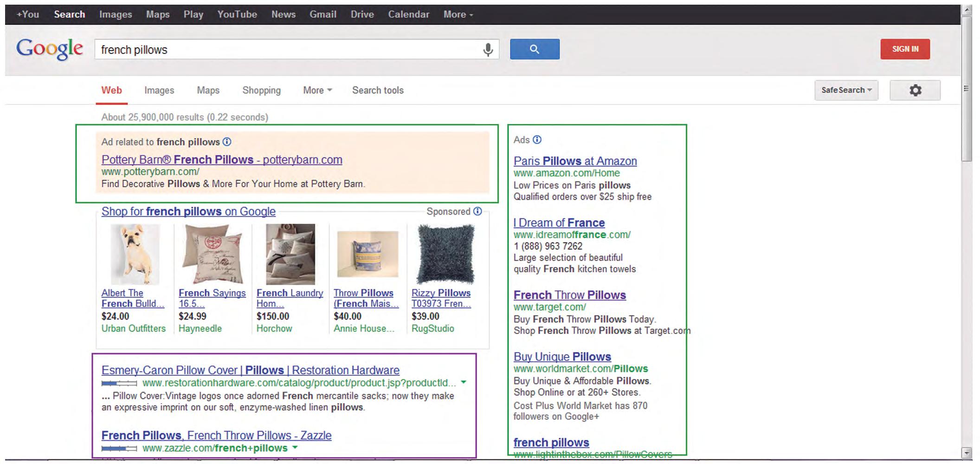Open the I Dream of France ad

[x=559, y=222]
